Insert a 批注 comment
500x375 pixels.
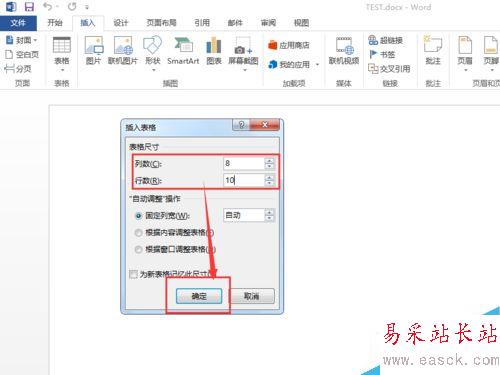[433, 50]
